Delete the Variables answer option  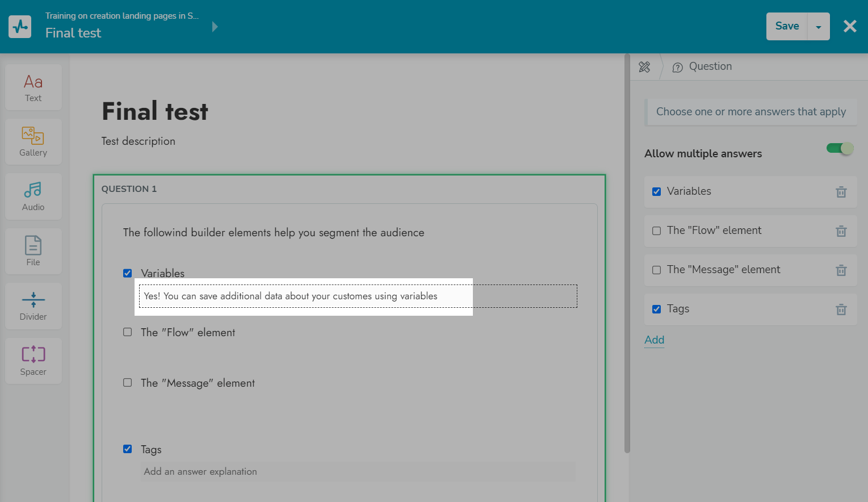click(x=841, y=192)
